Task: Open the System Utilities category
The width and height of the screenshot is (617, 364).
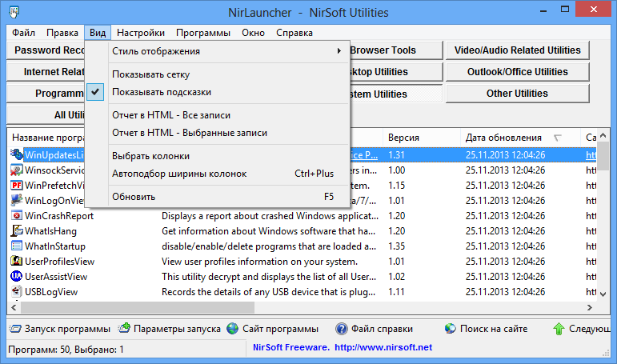Action: [395, 94]
